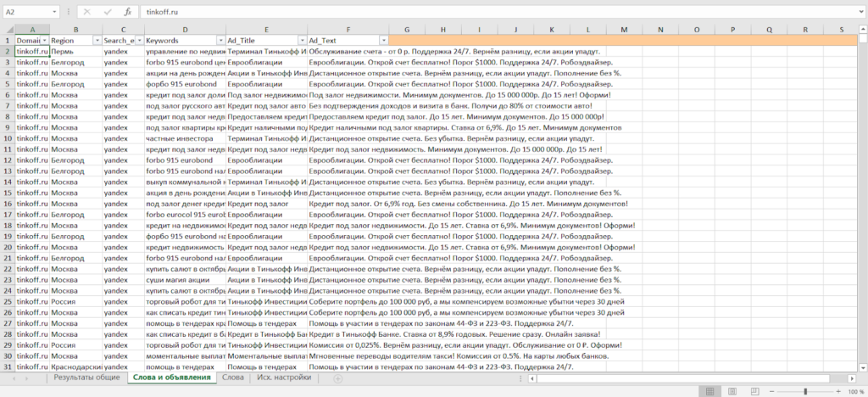Open the Исх. настройки sheet tab
Screen dimensions: 868x397
pyautogui.click(x=284, y=377)
